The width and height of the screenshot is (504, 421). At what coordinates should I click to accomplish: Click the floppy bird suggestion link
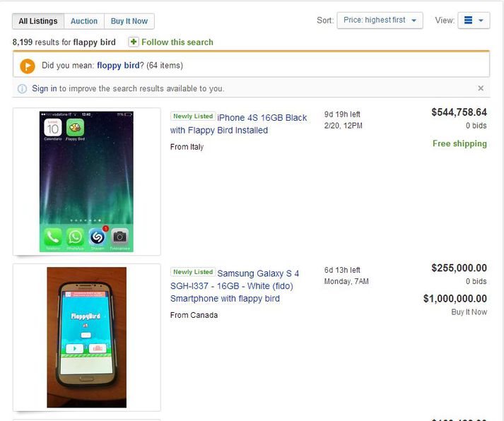pos(118,66)
